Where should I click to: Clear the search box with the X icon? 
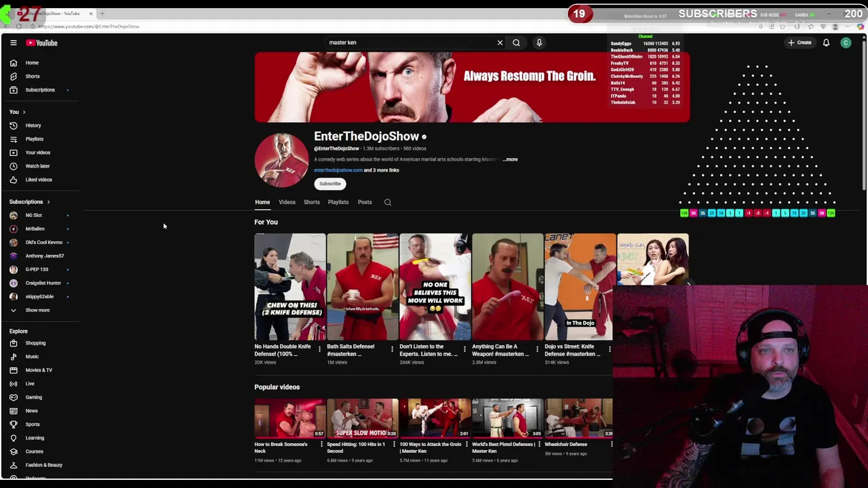(500, 43)
